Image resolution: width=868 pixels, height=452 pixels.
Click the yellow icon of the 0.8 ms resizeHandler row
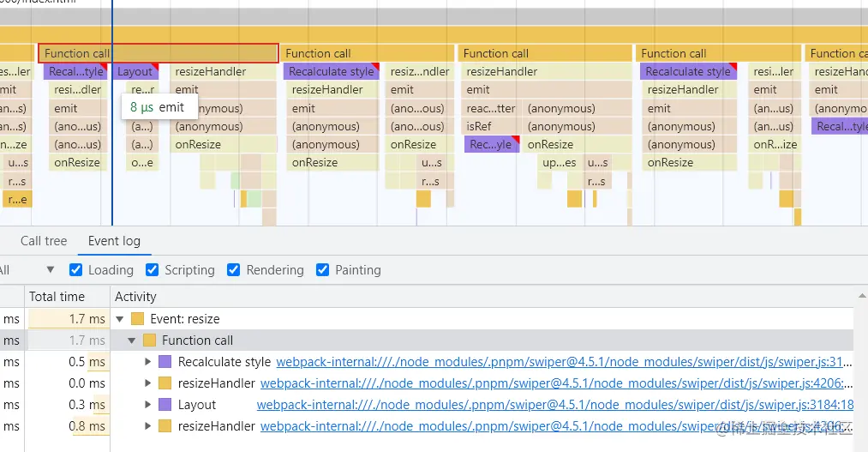(x=165, y=426)
